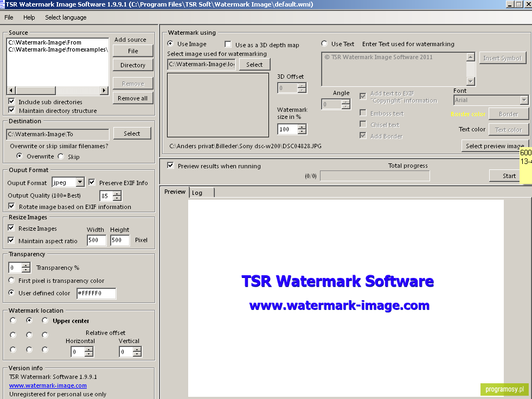Click the Height input field

(120, 240)
